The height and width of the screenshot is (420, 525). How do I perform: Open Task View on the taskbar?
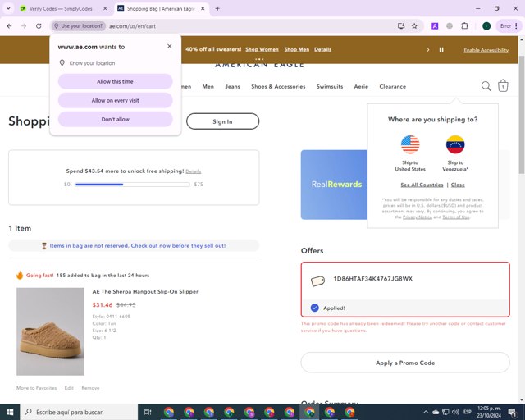[148, 412]
